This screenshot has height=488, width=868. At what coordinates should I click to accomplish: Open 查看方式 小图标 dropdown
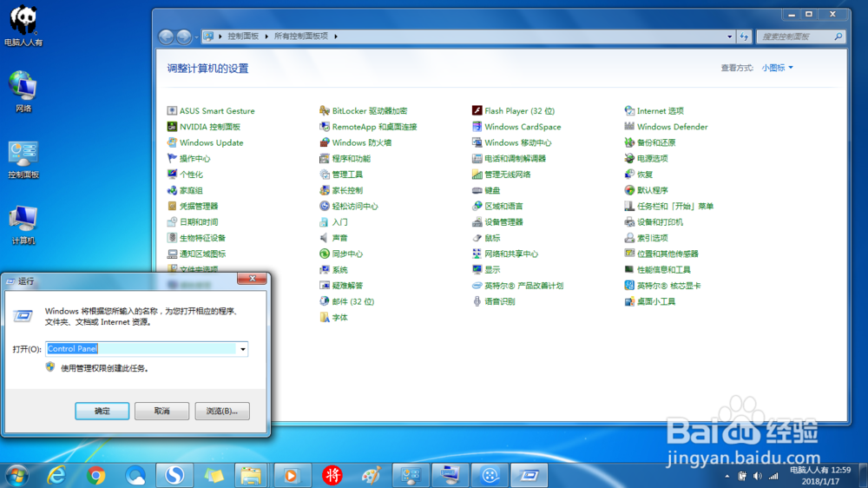(777, 68)
